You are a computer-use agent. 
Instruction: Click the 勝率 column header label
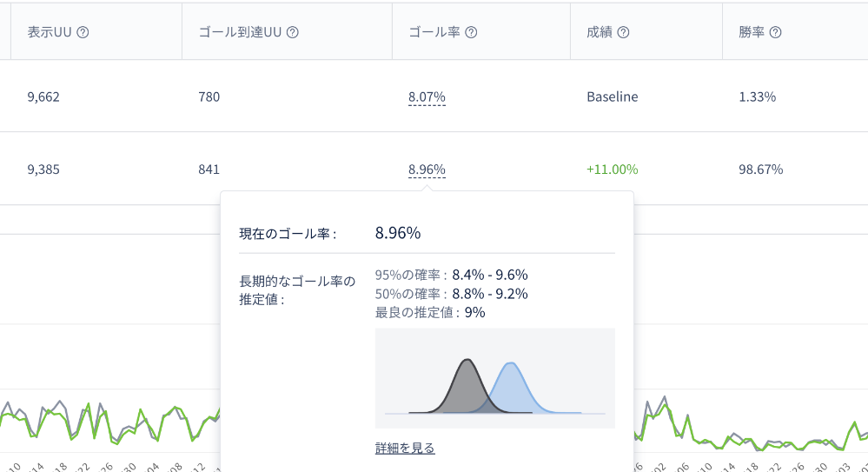click(752, 33)
